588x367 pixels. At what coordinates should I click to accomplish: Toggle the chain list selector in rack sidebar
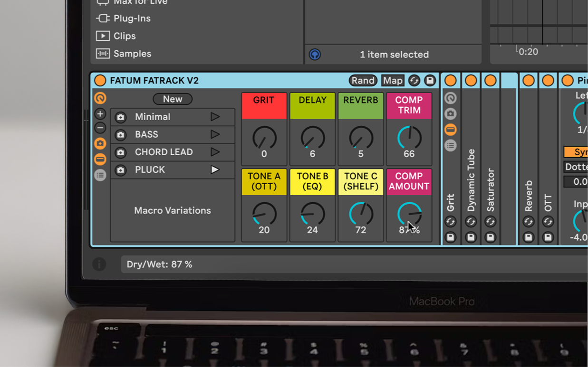[x=100, y=175]
